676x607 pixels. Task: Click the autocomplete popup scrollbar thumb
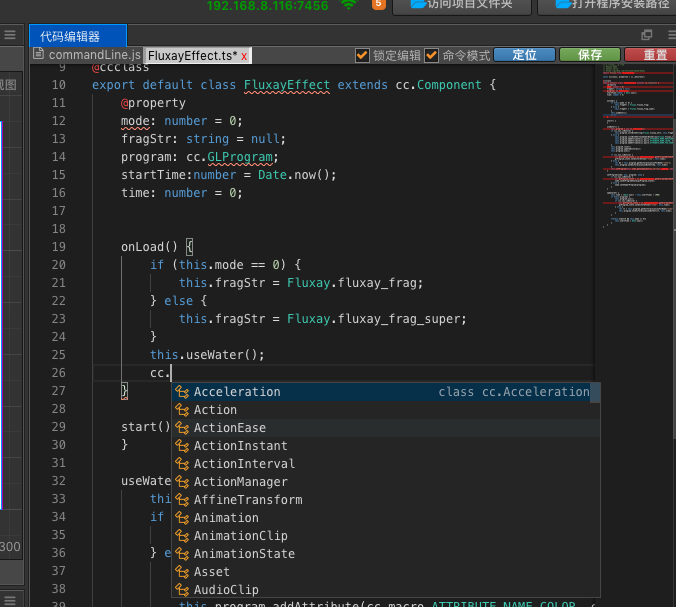pyautogui.click(x=595, y=393)
